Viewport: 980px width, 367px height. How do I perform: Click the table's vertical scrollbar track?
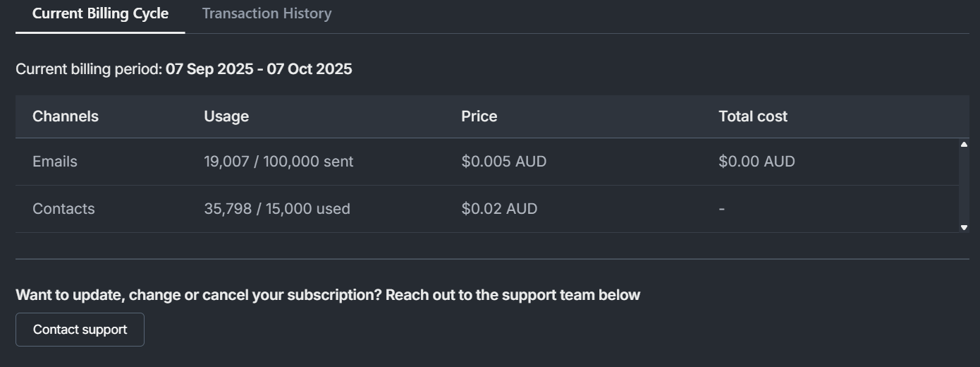tap(964, 186)
